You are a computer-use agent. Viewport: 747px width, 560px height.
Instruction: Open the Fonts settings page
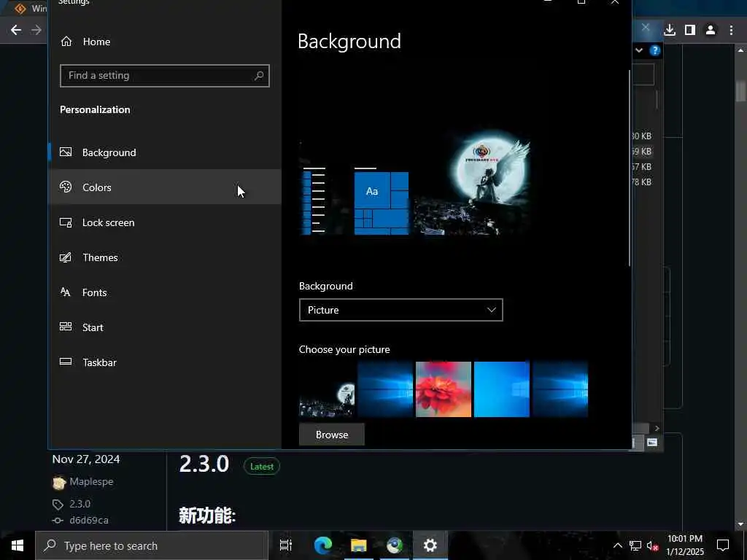click(x=165, y=292)
